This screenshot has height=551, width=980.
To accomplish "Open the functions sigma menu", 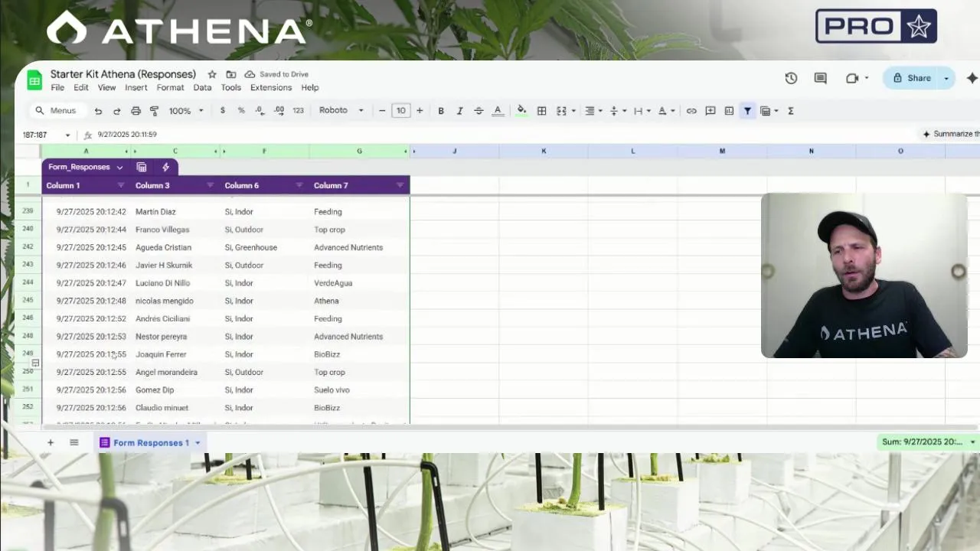I will (x=791, y=111).
